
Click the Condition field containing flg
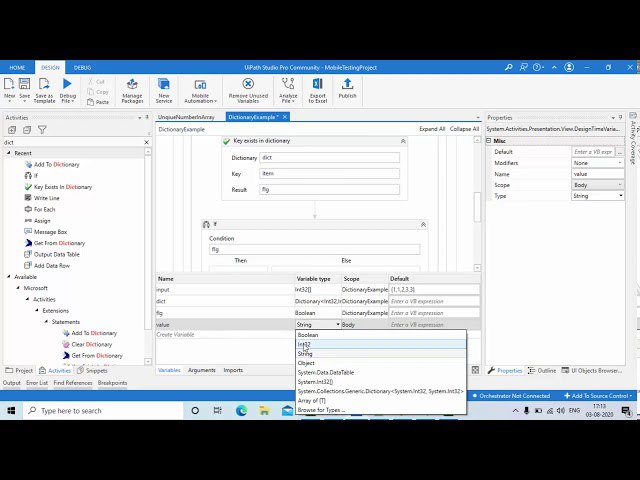pos(314,249)
